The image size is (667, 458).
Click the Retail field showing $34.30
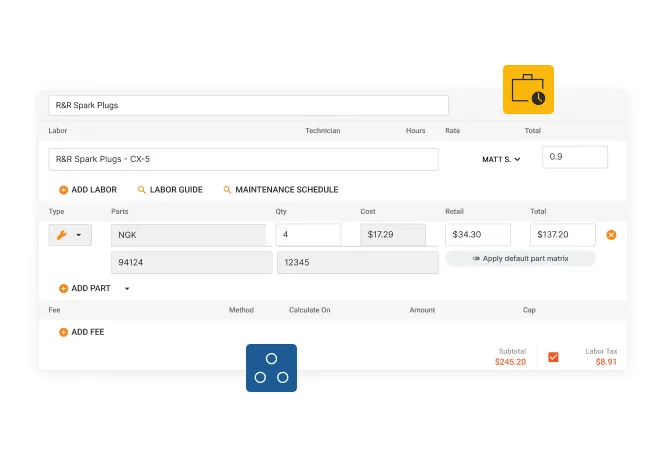(x=478, y=235)
